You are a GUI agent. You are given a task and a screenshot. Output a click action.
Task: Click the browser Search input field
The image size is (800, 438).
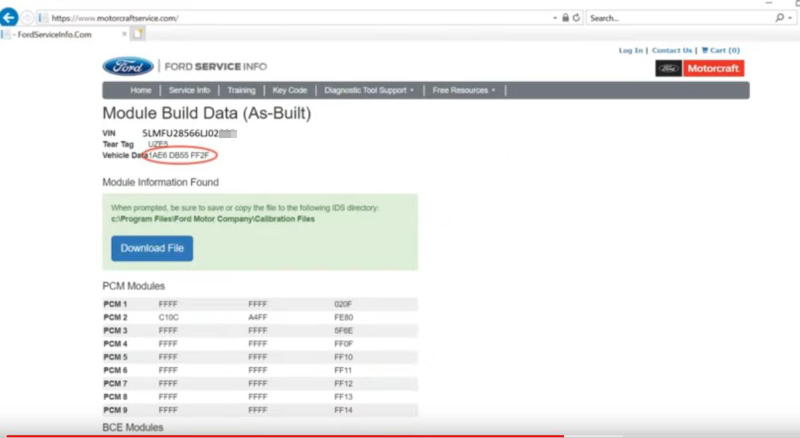pos(681,18)
